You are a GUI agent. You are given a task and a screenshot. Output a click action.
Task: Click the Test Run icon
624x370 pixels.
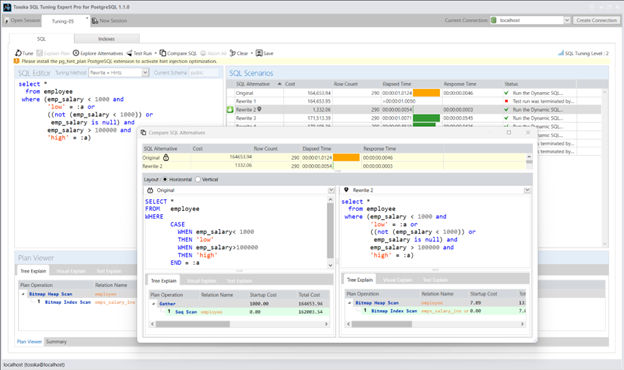[129, 53]
